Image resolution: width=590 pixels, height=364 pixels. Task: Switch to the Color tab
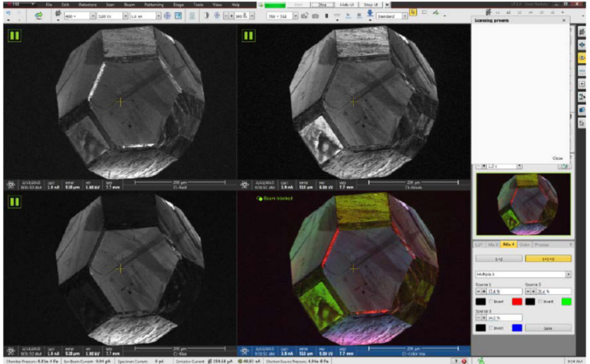(x=524, y=245)
